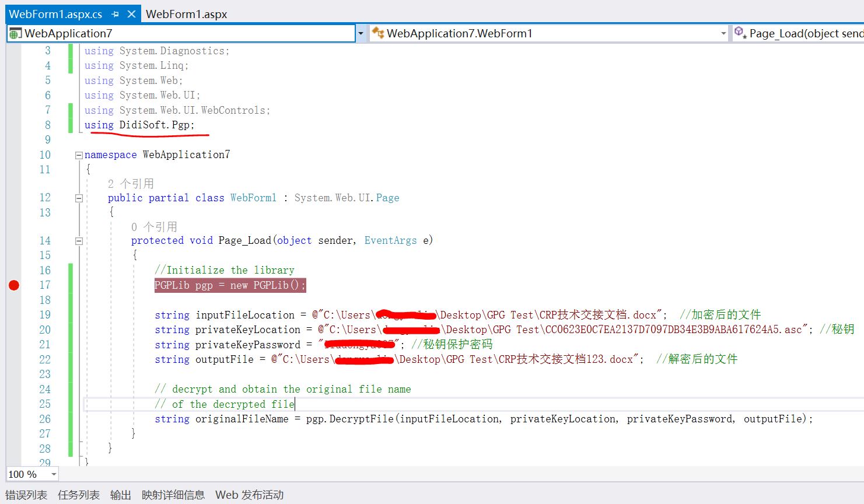The height and width of the screenshot is (504, 864).
Task: Toggle the breakpoint glyph on line 17
Action: tap(13, 285)
